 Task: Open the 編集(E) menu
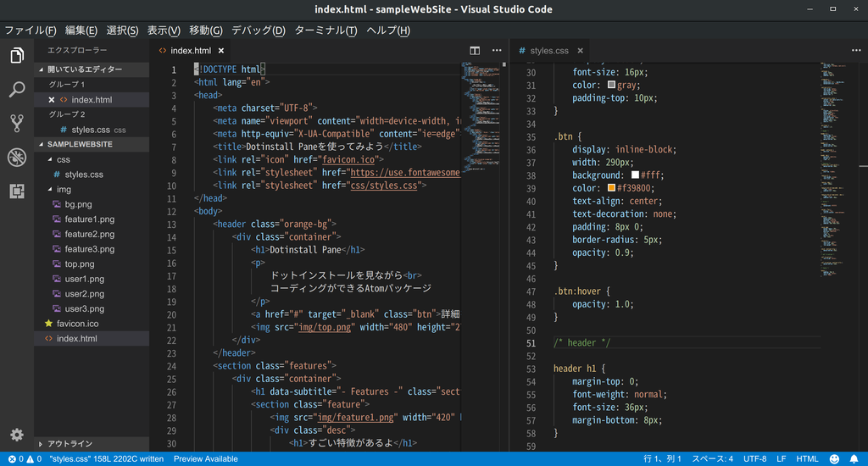[x=81, y=31]
